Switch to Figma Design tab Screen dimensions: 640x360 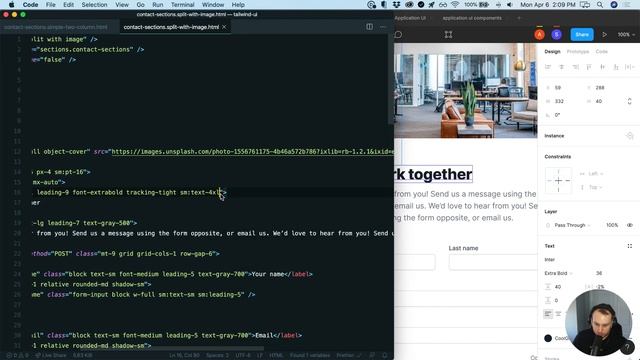pyautogui.click(x=552, y=51)
